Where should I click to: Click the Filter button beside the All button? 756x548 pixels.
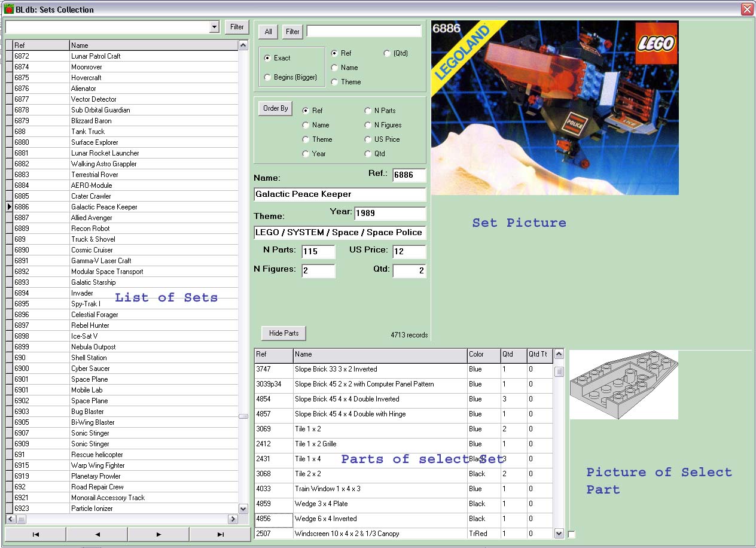(x=292, y=32)
